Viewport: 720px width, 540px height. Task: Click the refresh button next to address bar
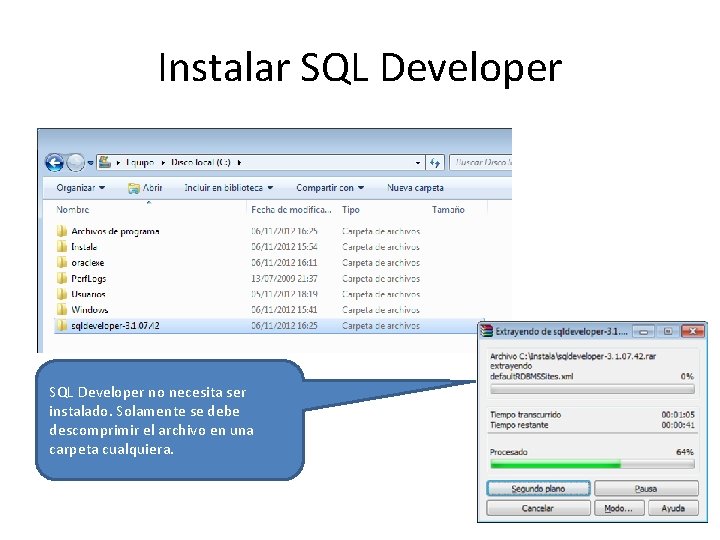pyautogui.click(x=435, y=163)
